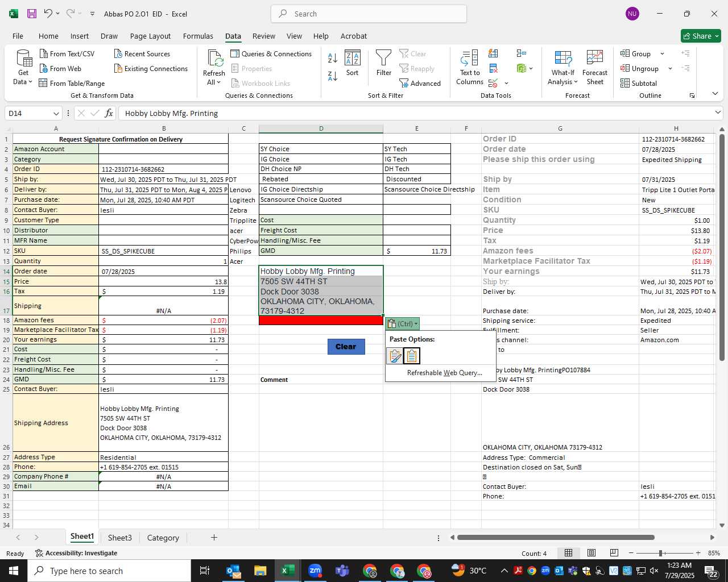This screenshot has height=582, width=728.
Task: Add a new sheet with plus button
Action: pos(214,537)
